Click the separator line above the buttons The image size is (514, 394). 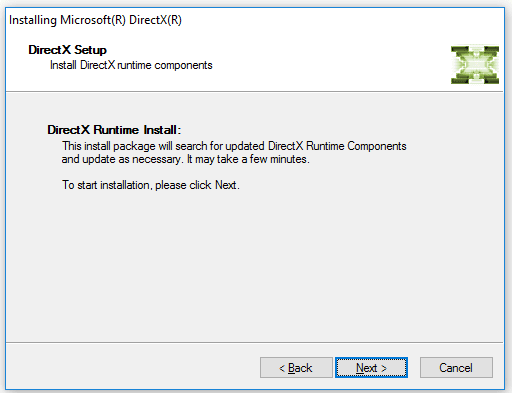(254, 342)
